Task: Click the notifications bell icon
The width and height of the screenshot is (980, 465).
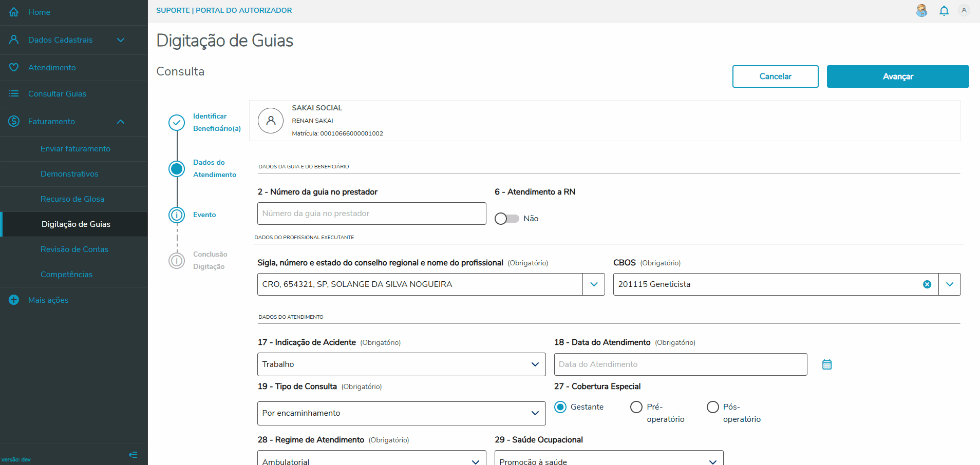Action: pyautogui.click(x=944, y=11)
